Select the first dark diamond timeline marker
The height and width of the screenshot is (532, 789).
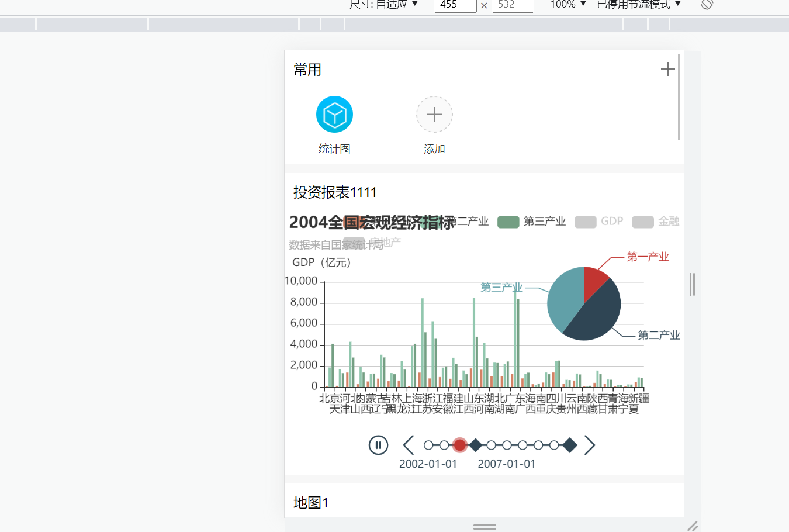point(476,445)
